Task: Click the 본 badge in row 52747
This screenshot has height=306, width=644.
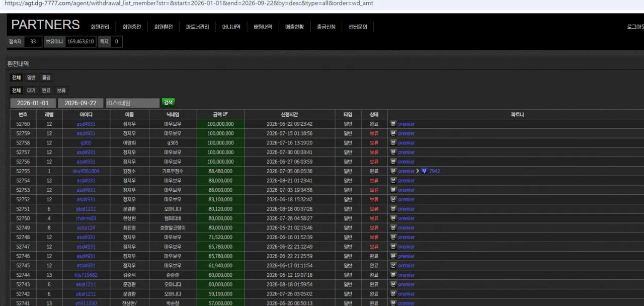Action: click(x=393, y=247)
